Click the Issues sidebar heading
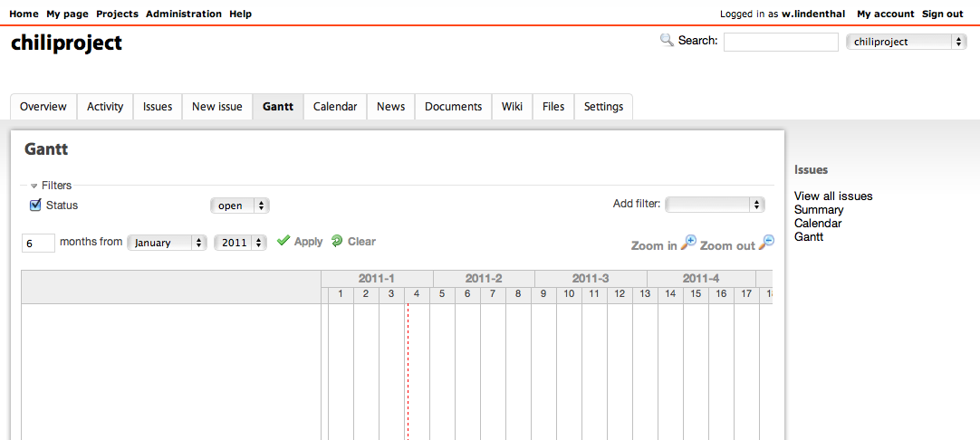Screen dimensions: 980x440 [812, 169]
